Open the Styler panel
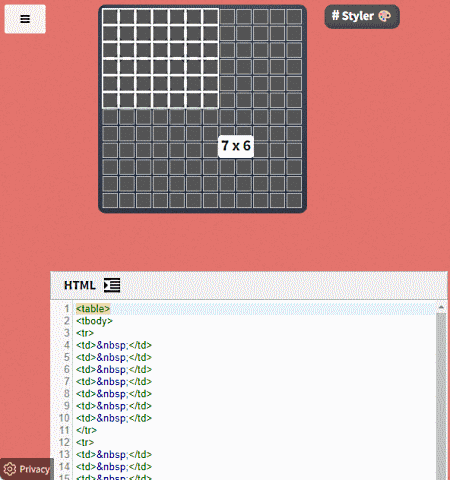The height and width of the screenshot is (480, 450). [362, 16]
